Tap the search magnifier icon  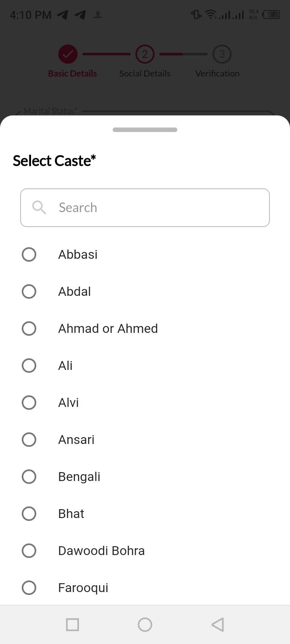(39, 208)
